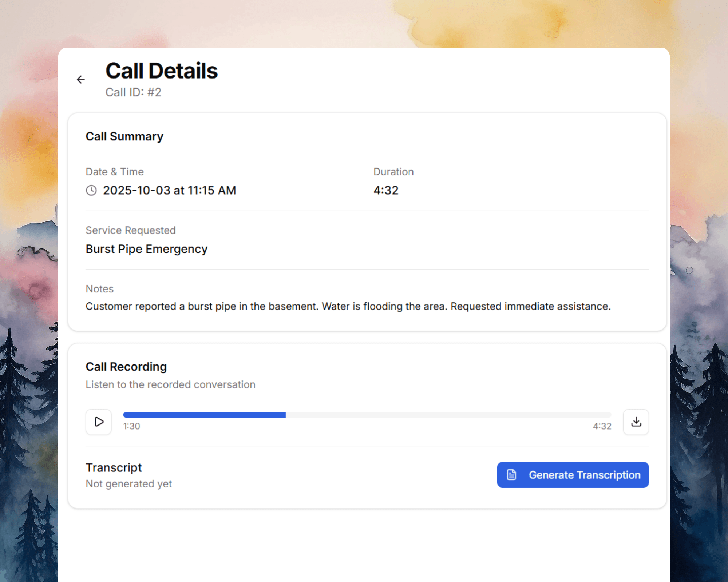Viewport: 728px width, 582px height.
Task: Click the clock icon beside date
Action: [x=91, y=190]
